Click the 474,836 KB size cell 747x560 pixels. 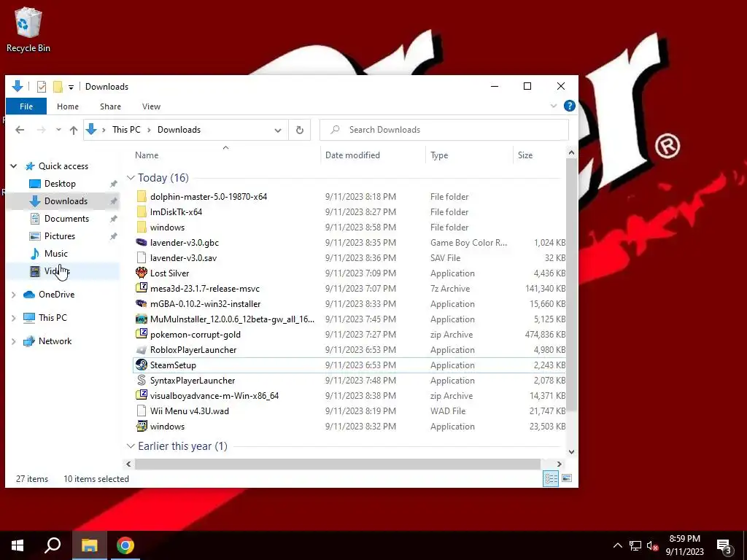[545, 334]
